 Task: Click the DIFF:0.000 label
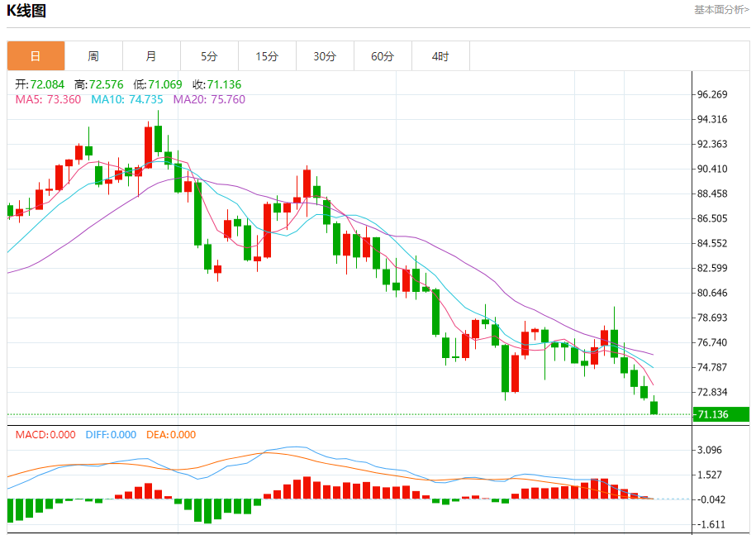click(111, 435)
